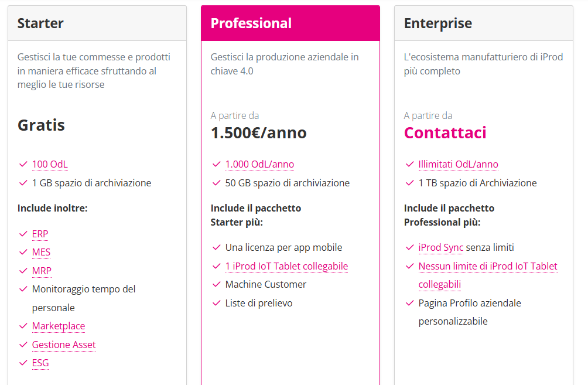This screenshot has height=385, width=588.
Task: Follow the MRP link
Action: 42,271
